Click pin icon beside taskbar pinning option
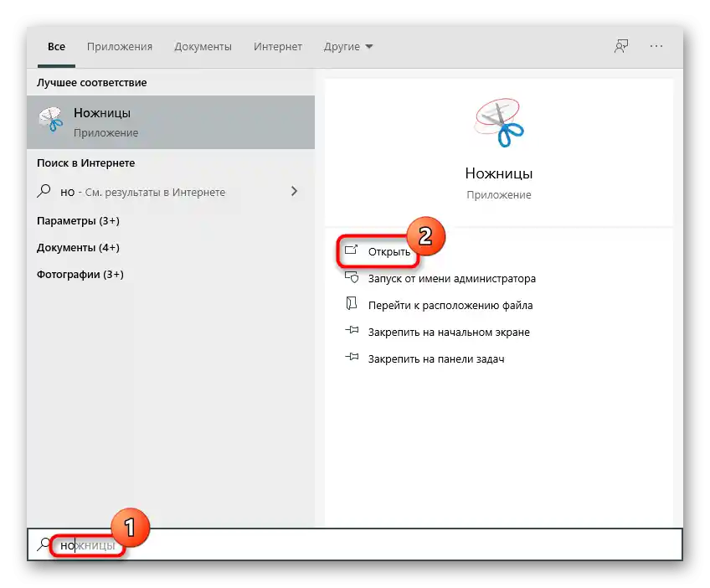 pos(352,358)
